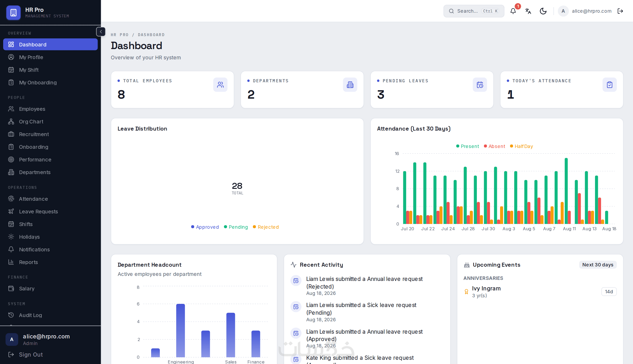
Task: Click the Departments card building icon
Action: coord(350,85)
